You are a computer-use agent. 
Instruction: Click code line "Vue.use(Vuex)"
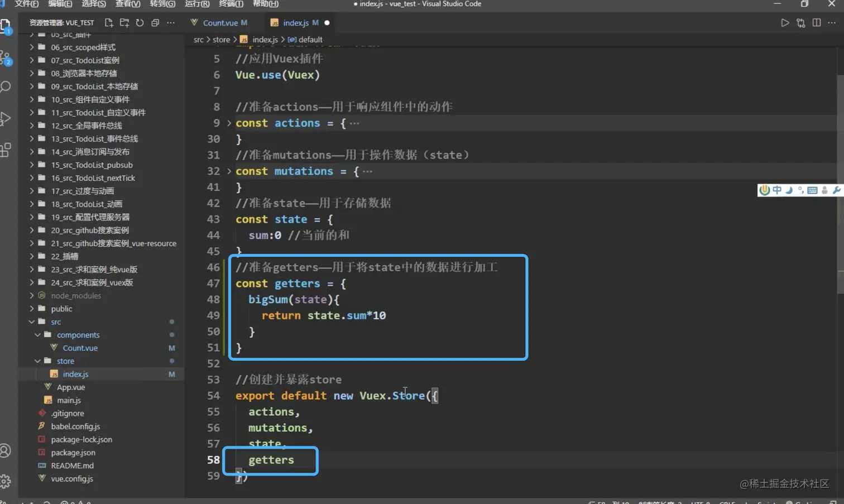(x=277, y=75)
